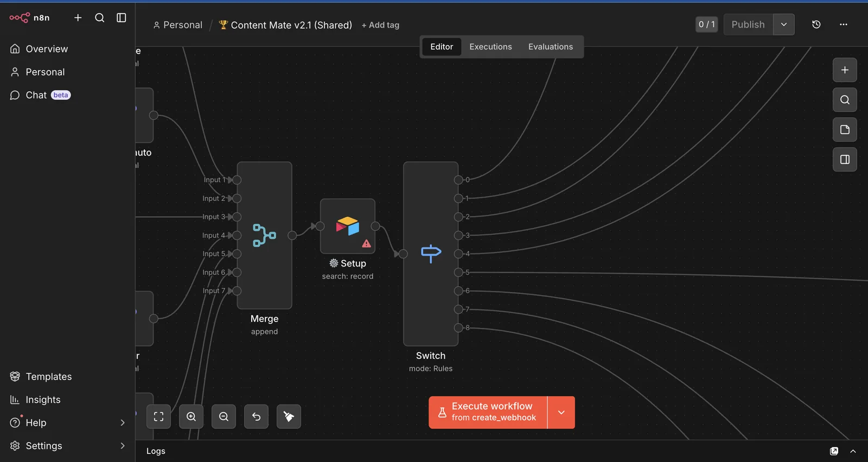Switch to the Evaluations tab
This screenshot has height=462, width=868.
550,47
